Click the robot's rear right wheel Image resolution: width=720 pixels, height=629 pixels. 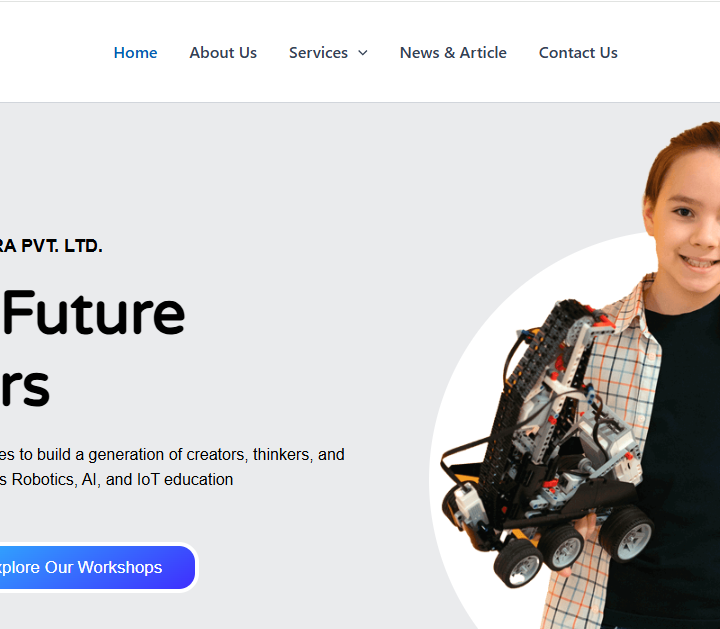627,534
